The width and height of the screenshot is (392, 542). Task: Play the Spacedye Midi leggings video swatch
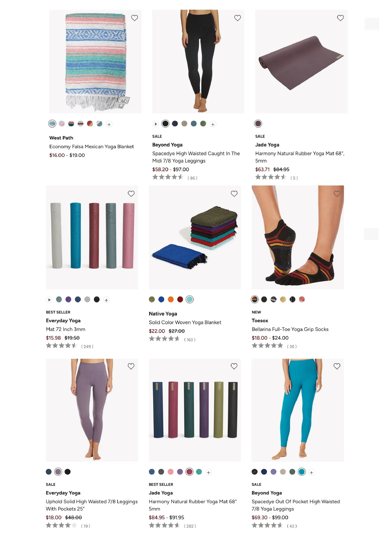pos(156,124)
